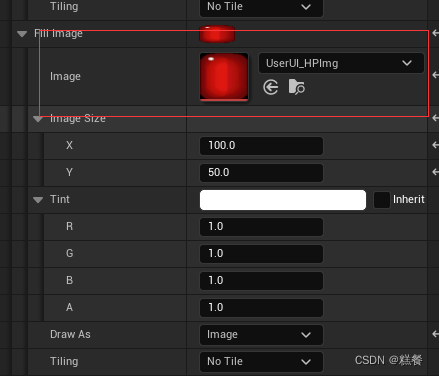Open the top Tiling No Tile dropdown
439x376 pixels.
click(261, 7)
